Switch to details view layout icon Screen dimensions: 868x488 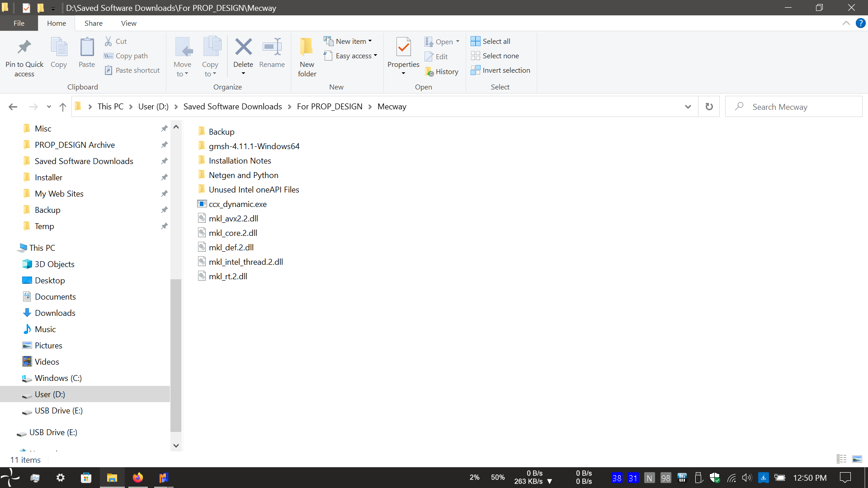pos(841,459)
